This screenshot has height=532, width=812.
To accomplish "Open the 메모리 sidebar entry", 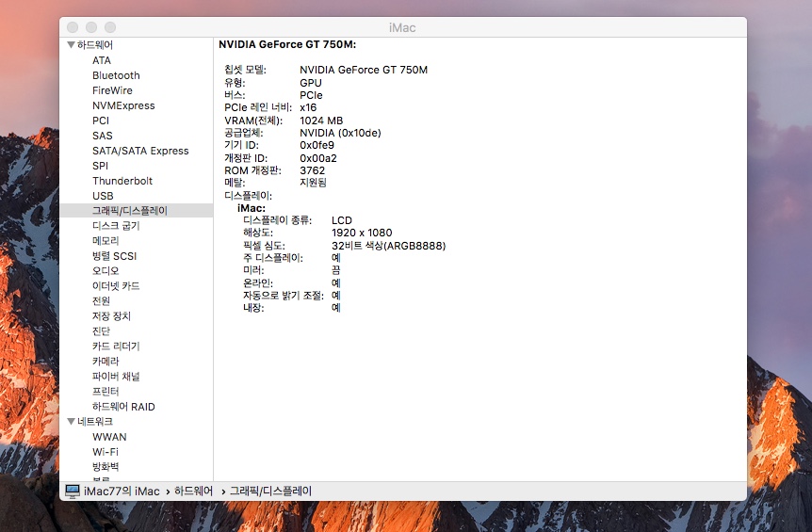I will tap(106, 241).
